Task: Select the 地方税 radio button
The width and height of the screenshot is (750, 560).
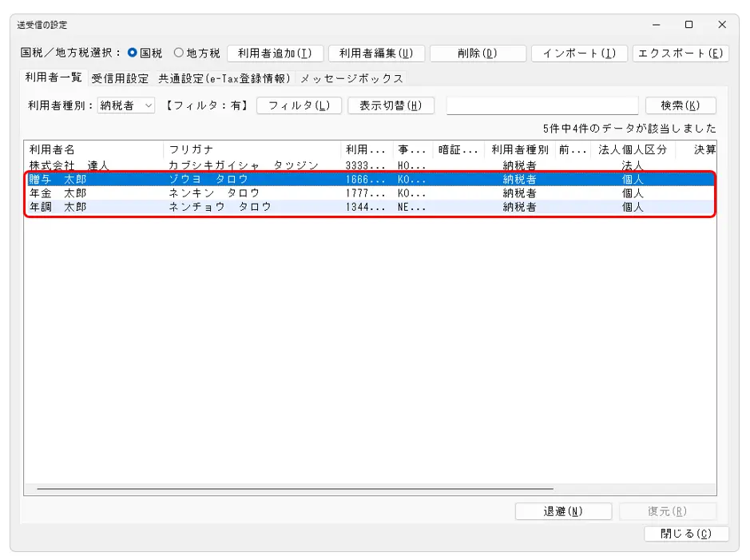Action: pyautogui.click(x=179, y=54)
